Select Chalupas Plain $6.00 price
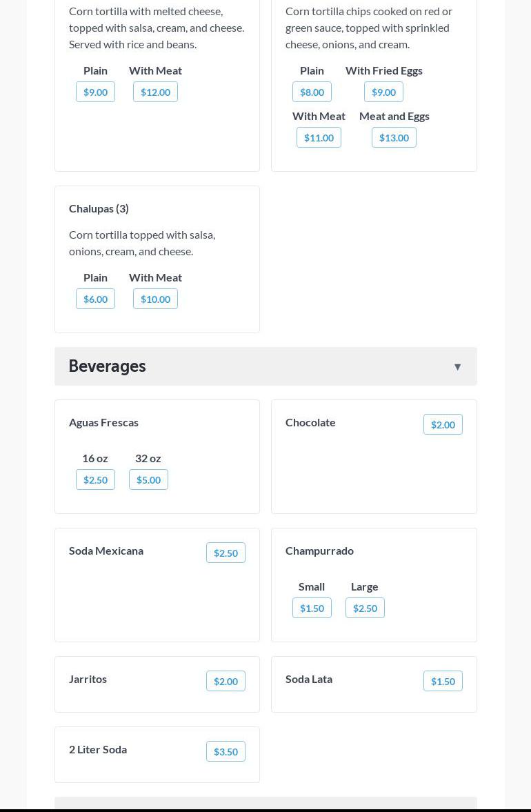This screenshot has width=531, height=812. click(x=95, y=299)
